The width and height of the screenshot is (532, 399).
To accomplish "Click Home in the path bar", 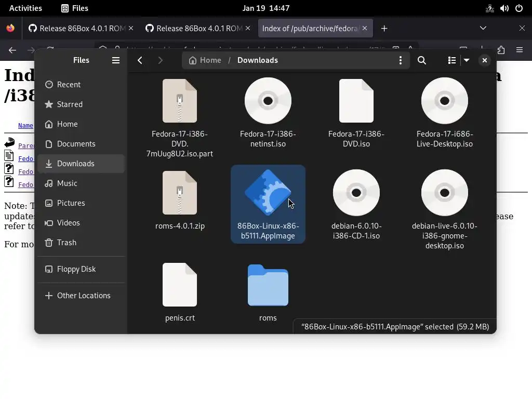I will click(205, 60).
